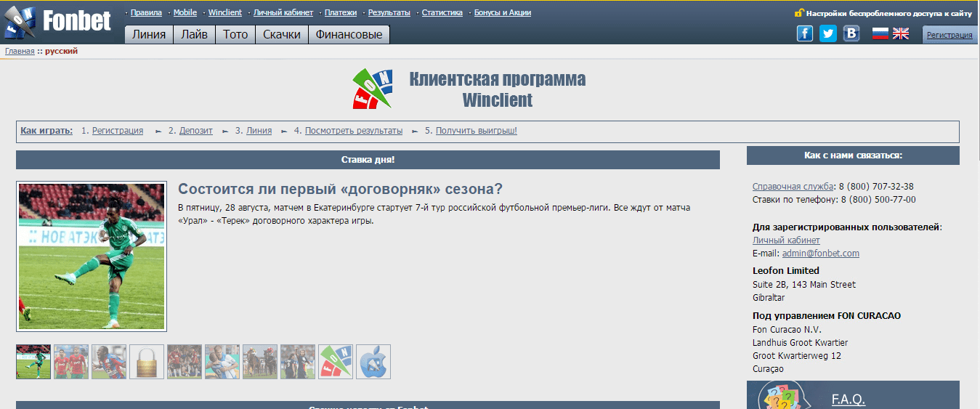Click the padlock icon by access settings

(799, 12)
